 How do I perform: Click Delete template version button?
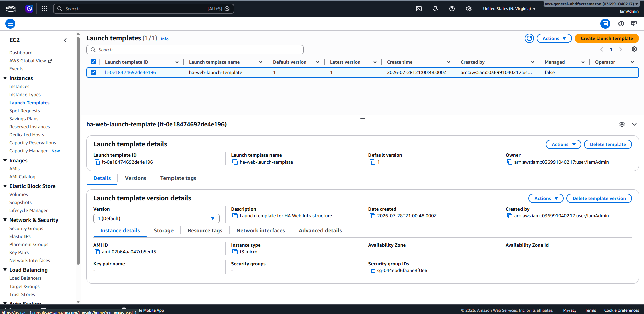pos(599,198)
